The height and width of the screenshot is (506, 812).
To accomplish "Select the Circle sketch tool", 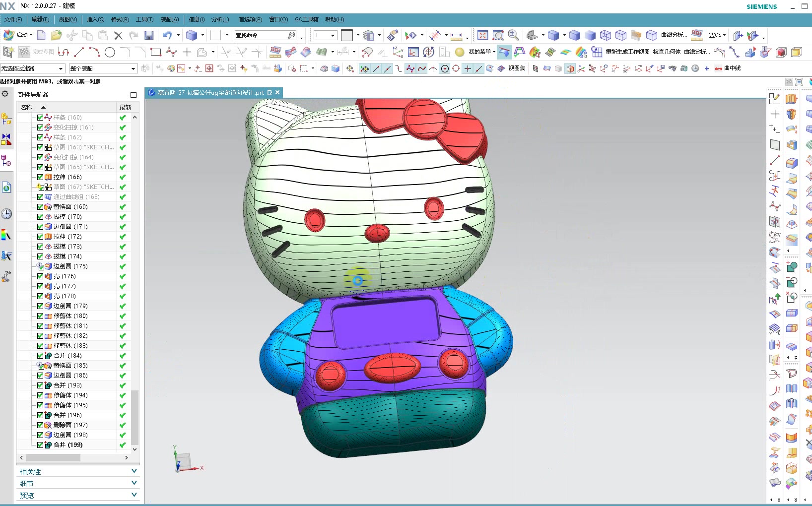I will click(110, 52).
